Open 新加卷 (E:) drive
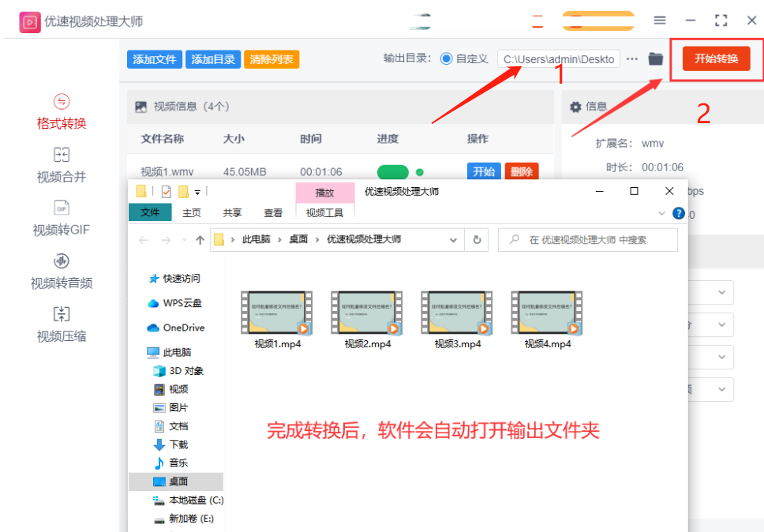 point(183,519)
